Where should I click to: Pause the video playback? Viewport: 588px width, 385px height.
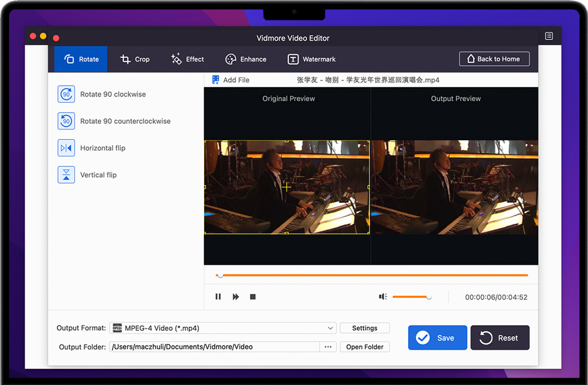218,297
